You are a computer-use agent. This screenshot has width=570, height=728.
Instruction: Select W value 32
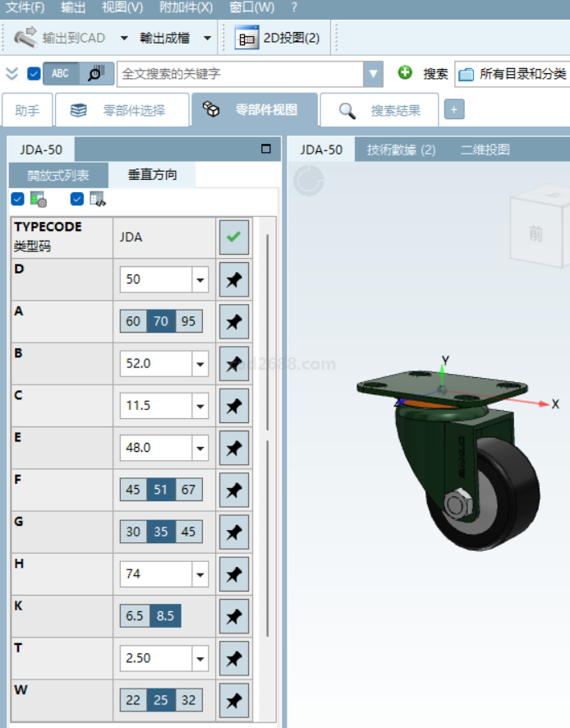(x=189, y=700)
